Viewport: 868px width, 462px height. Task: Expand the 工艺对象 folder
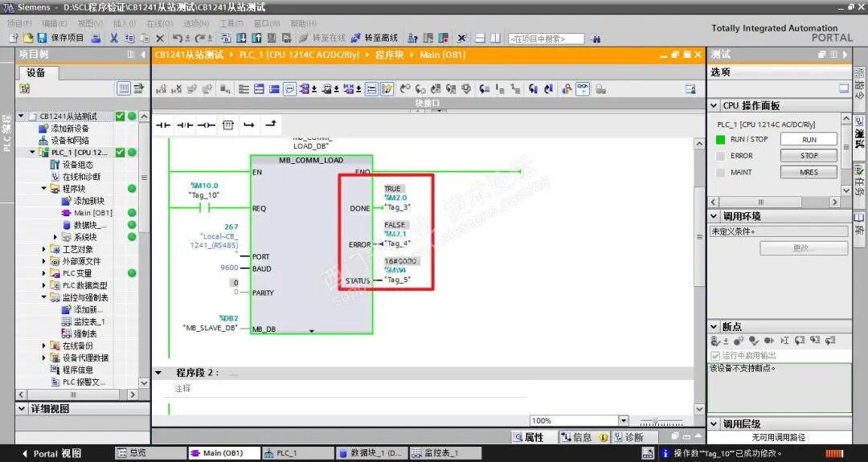point(44,249)
